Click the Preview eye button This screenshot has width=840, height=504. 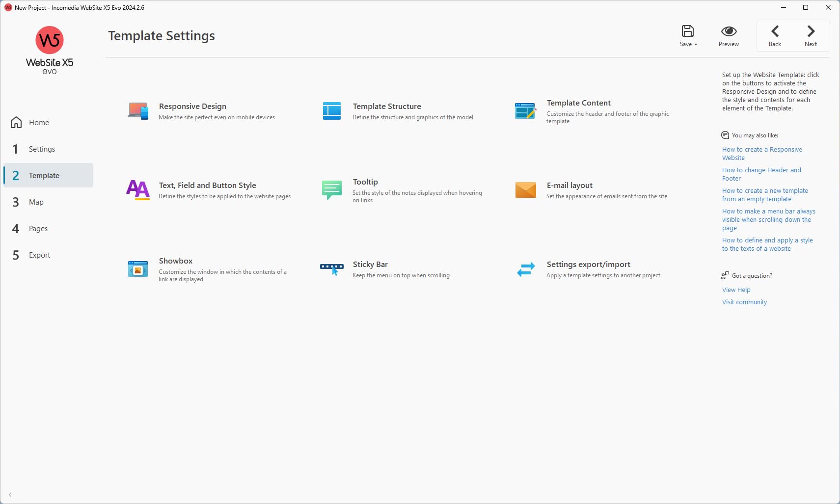pos(729,36)
